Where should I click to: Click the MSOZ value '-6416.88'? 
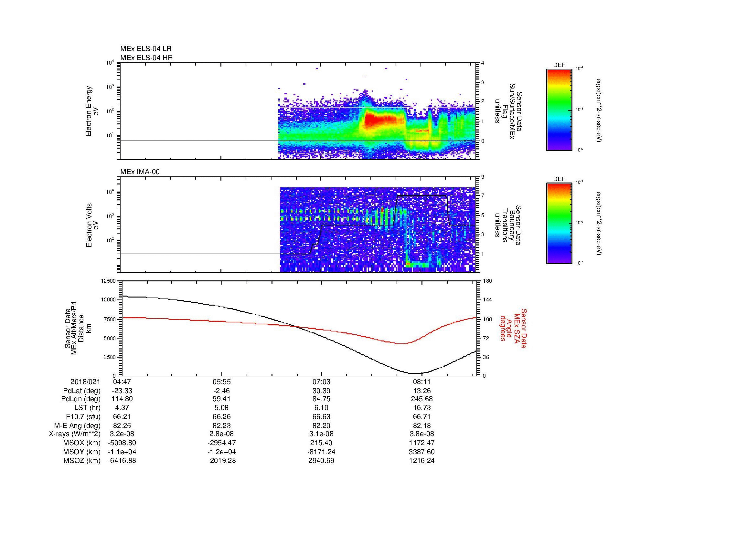click(122, 461)
